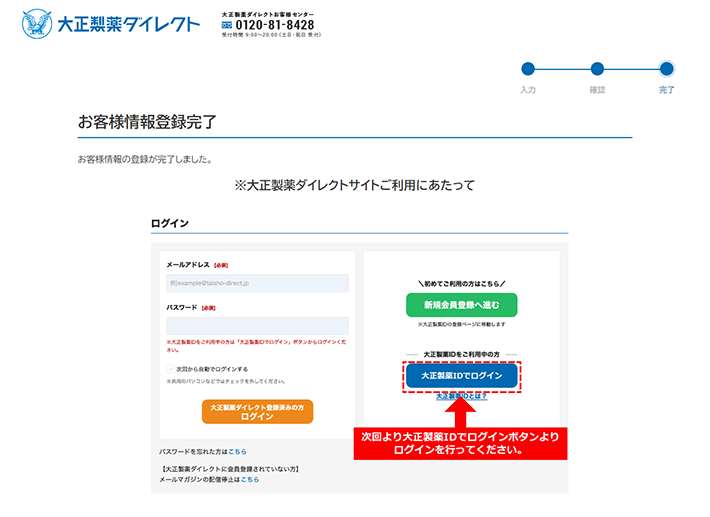710x517 pixels.
Task: Select the 入力 step circle
Action: [x=528, y=69]
